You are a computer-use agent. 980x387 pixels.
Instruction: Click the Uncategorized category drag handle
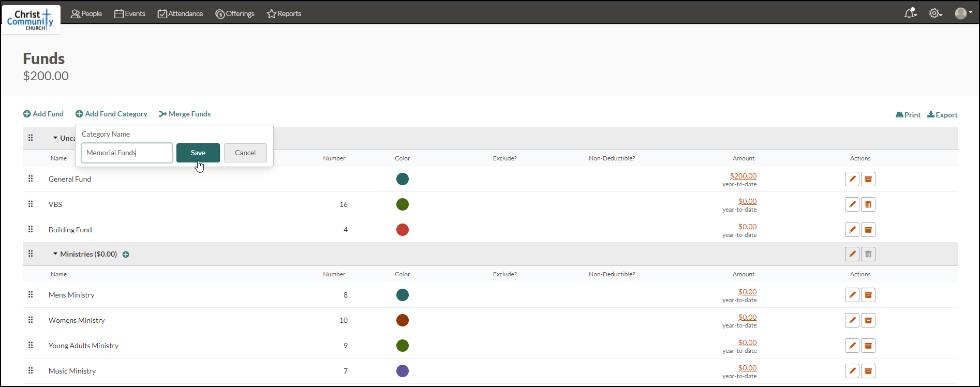pyautogui.click(x=31, y=138)
